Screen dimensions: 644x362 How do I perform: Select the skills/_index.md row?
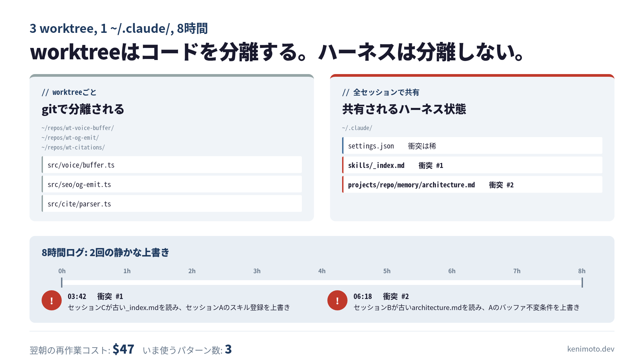pyautogui.click(x=472, y=165)
